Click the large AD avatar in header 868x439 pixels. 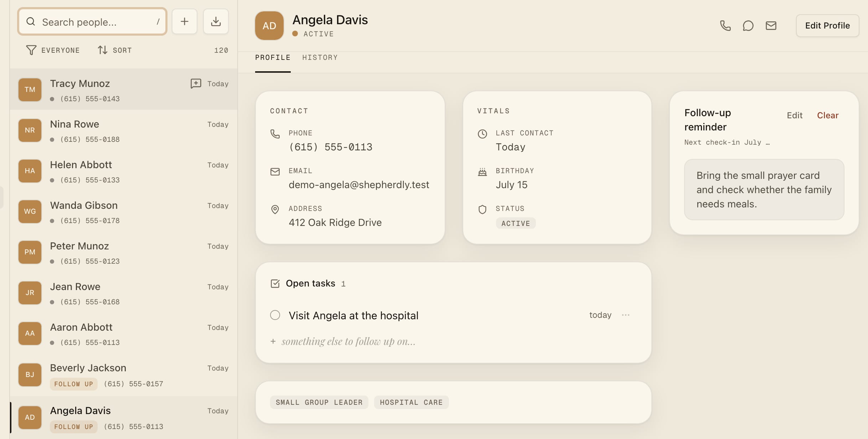tap(269, 26)
